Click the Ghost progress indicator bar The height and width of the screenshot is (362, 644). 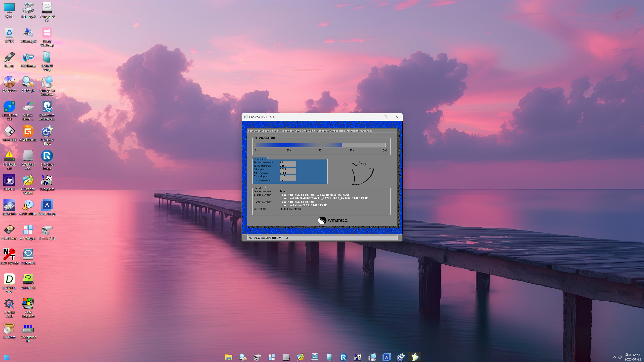pos(320,145)
